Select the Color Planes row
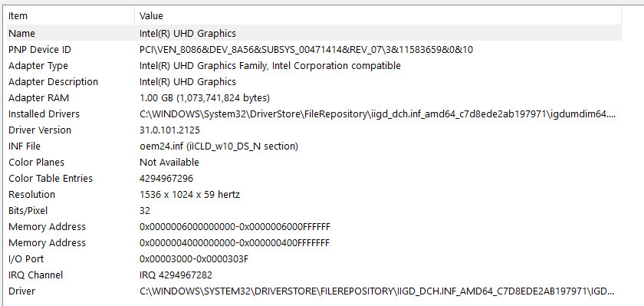The height and width of the screenshot is (306, 644). click(x=314, y=163)
